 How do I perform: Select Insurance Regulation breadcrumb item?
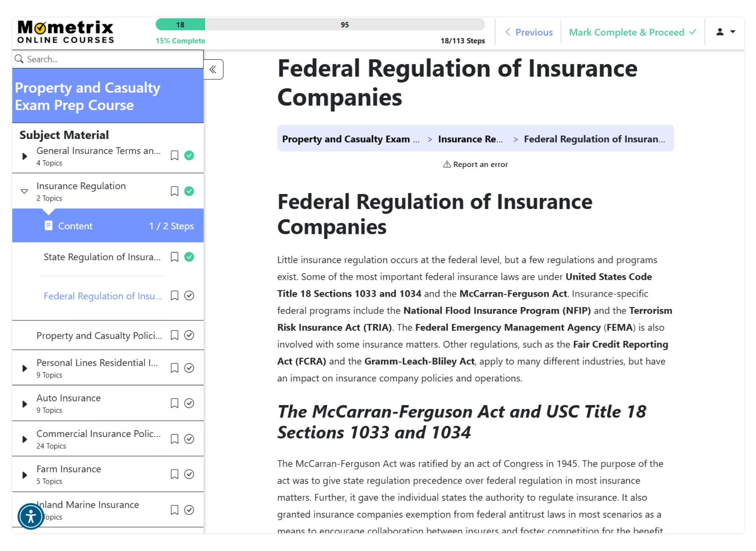(x=470, y=139)
